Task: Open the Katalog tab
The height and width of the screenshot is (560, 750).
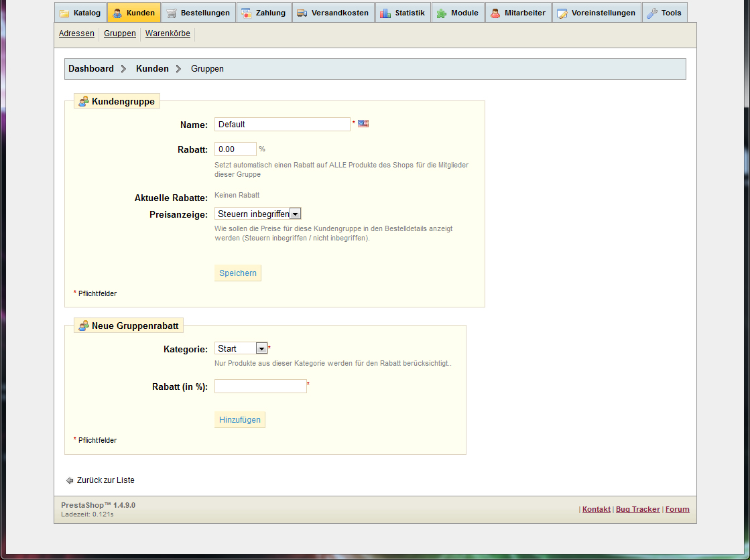Action: (x=80, y=13)
